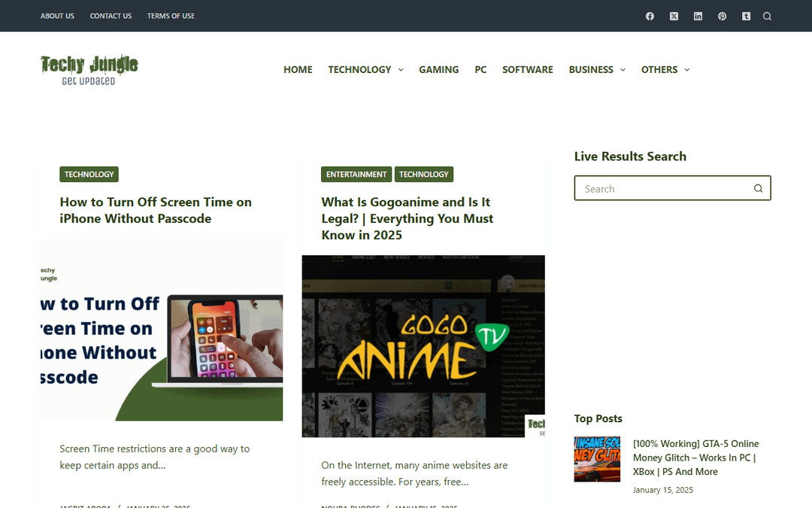The height and width of the screenshot is (508, 812).
Task: Click the search submit icon in sidebar
Action: point(758,188)
